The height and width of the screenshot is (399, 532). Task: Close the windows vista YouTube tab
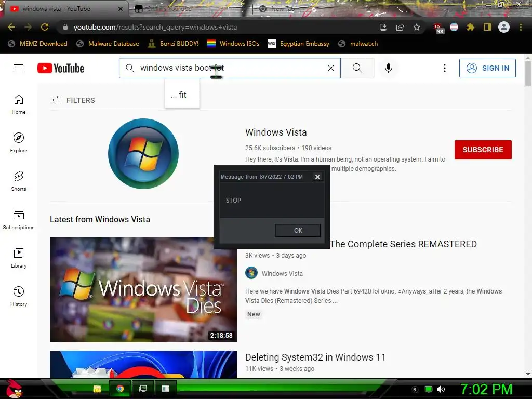(121, 9)
